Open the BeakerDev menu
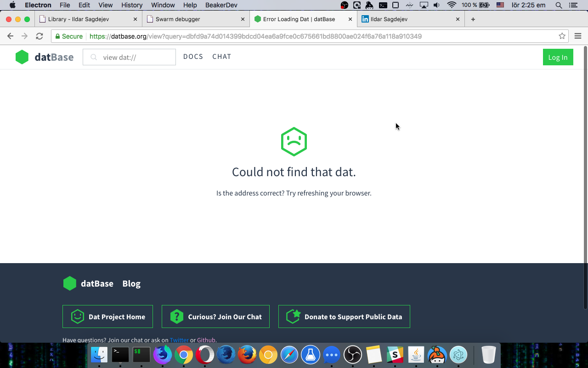Image resolution: width=588 pixels, height=368 pixels. coord(220,5)
